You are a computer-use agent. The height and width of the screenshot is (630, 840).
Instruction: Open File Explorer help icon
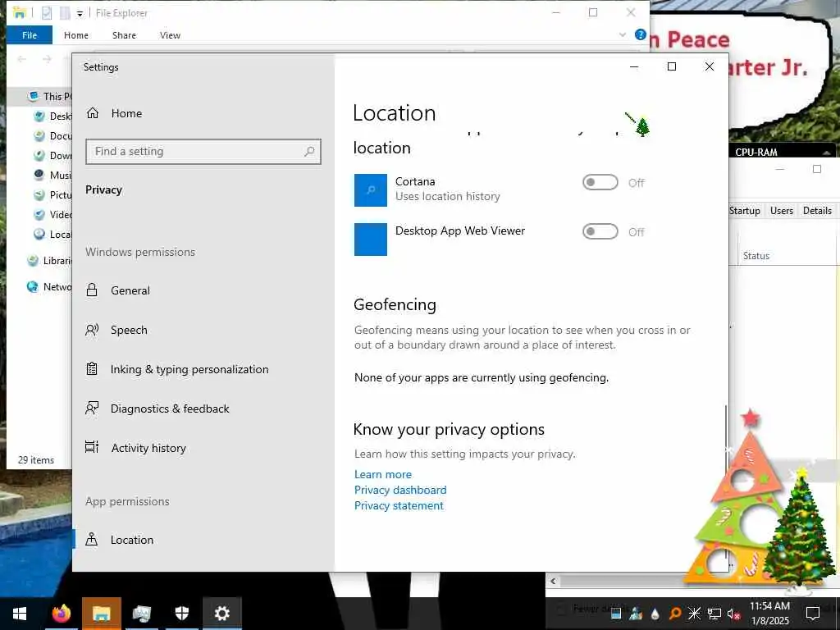tap(640, 34)
